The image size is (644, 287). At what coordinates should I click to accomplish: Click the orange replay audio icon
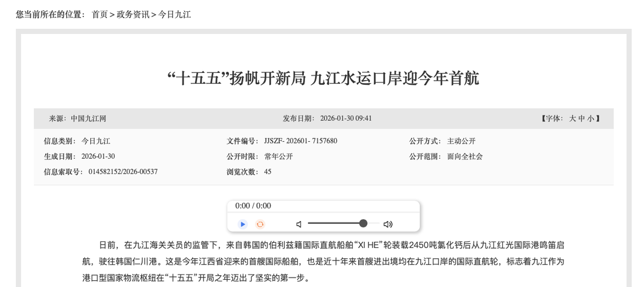[x=260, y=224]
